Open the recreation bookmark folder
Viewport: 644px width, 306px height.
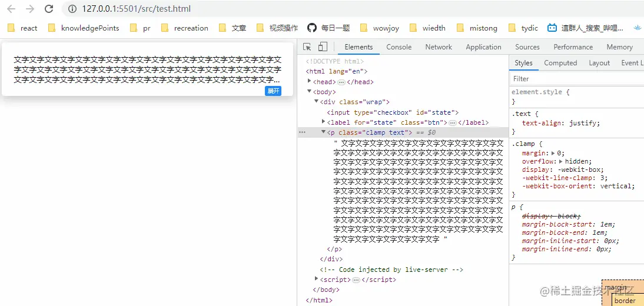coord(185,28)
